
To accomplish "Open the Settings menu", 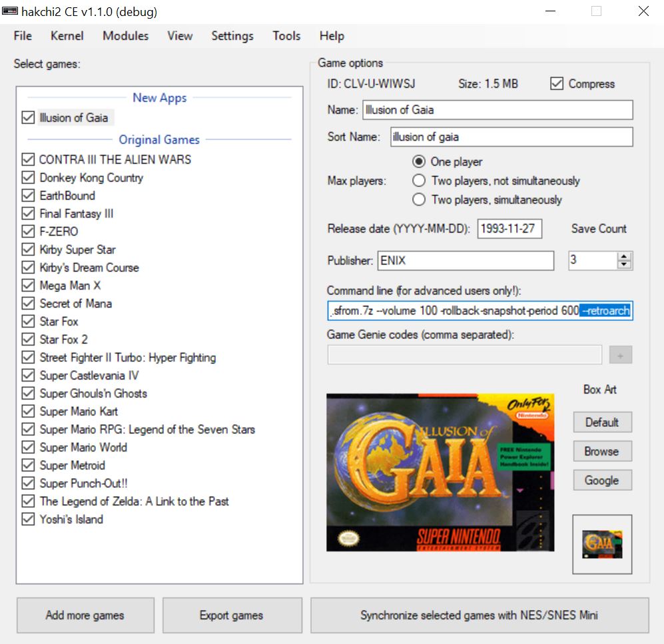I will coord(232,36).
